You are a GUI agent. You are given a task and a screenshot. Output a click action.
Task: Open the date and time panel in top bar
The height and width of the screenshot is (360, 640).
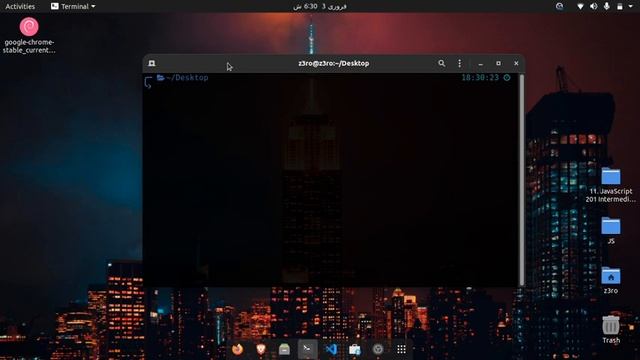(320, 6)
